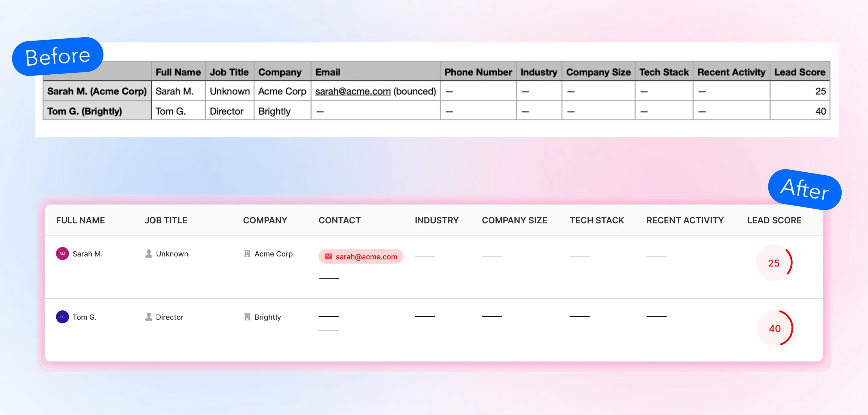
Task: Click Director job title in After table
Action: [170, 317]
